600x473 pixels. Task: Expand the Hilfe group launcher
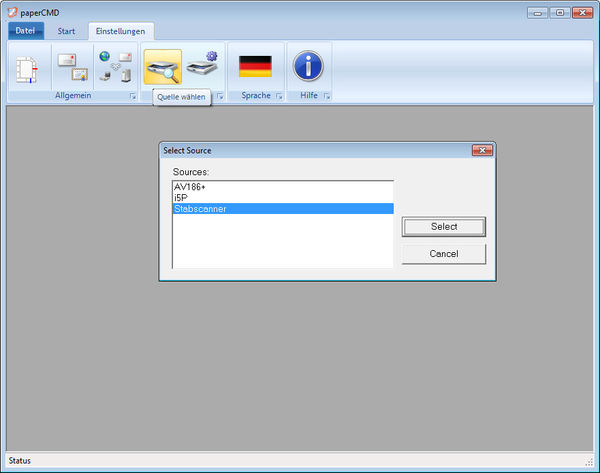point(327,96)
